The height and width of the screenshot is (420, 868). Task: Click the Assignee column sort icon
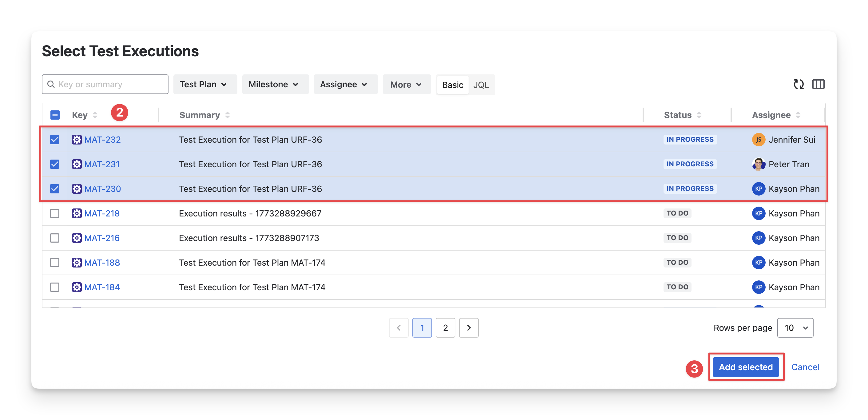798,115
